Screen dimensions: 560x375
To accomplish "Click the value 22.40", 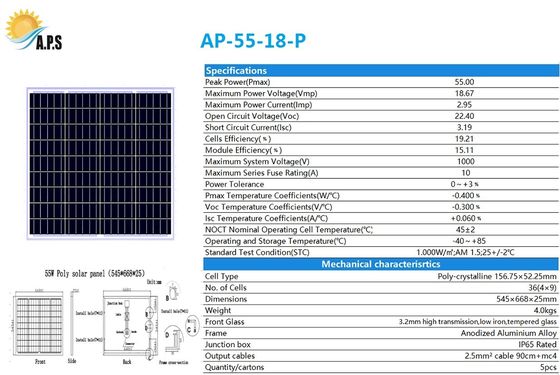I will [x=464, y=116].
